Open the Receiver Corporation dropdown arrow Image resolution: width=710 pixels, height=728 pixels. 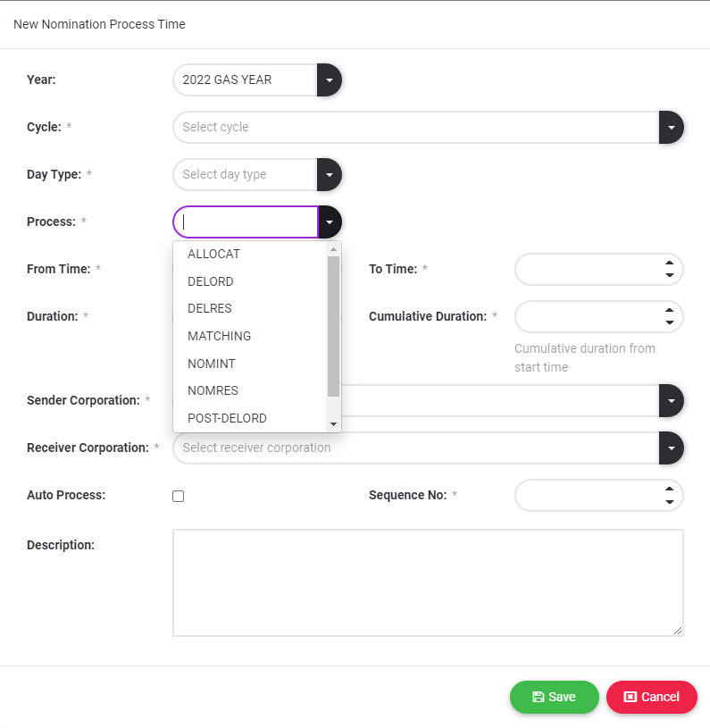pos(671,448)
